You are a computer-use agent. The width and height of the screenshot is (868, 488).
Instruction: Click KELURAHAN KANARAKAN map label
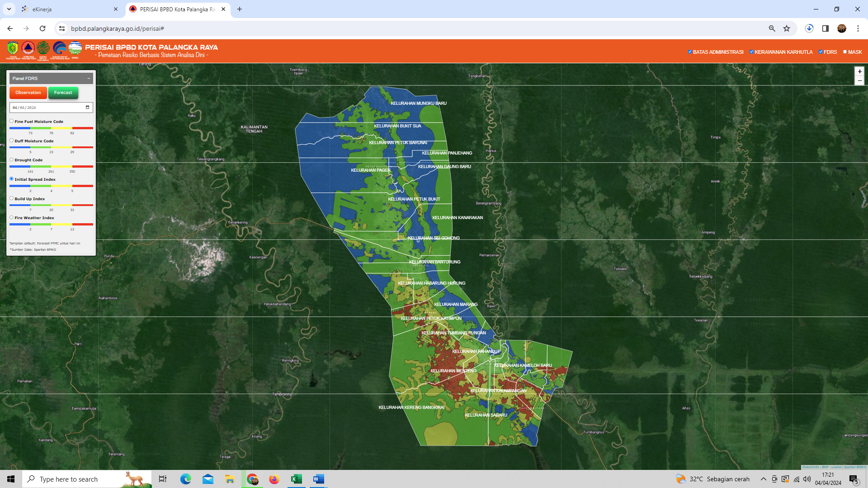[x=458, y=218]
